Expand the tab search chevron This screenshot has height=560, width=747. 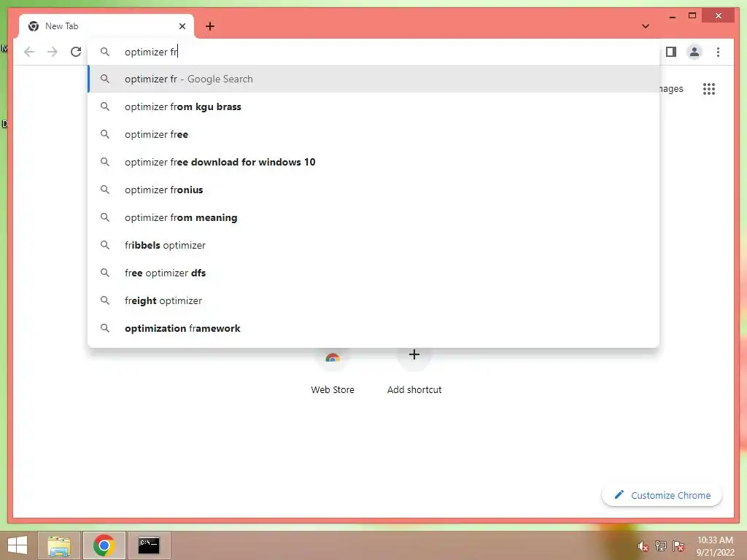646,26
